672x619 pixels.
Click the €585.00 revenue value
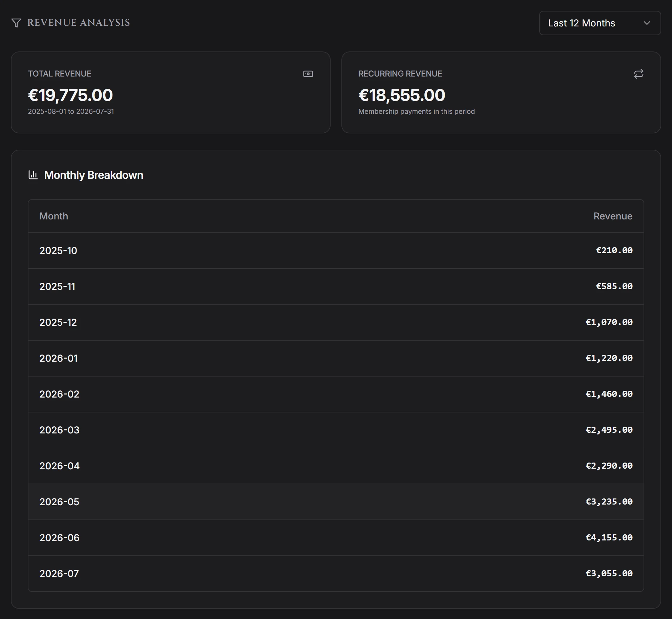tap(614, 286)
